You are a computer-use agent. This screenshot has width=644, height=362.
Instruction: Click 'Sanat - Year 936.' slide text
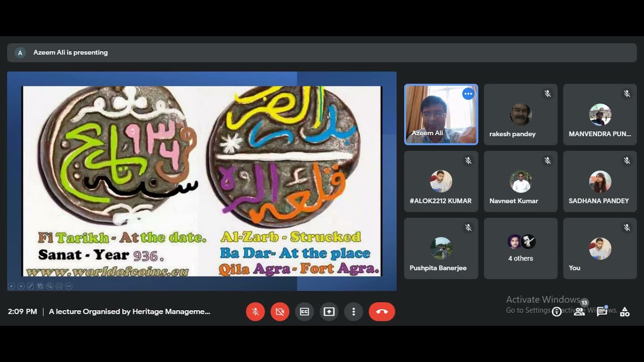coord(101,255)
